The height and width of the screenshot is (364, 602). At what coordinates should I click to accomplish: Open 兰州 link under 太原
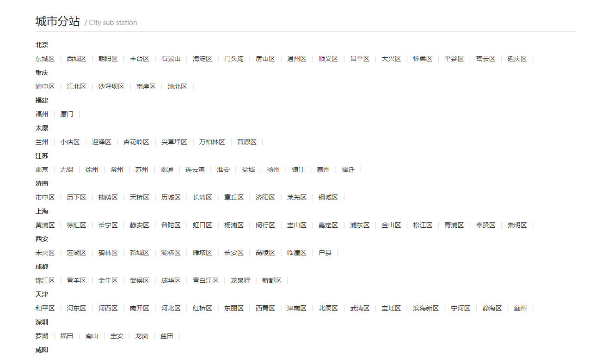pyautogui.click(x=42, y=142)
